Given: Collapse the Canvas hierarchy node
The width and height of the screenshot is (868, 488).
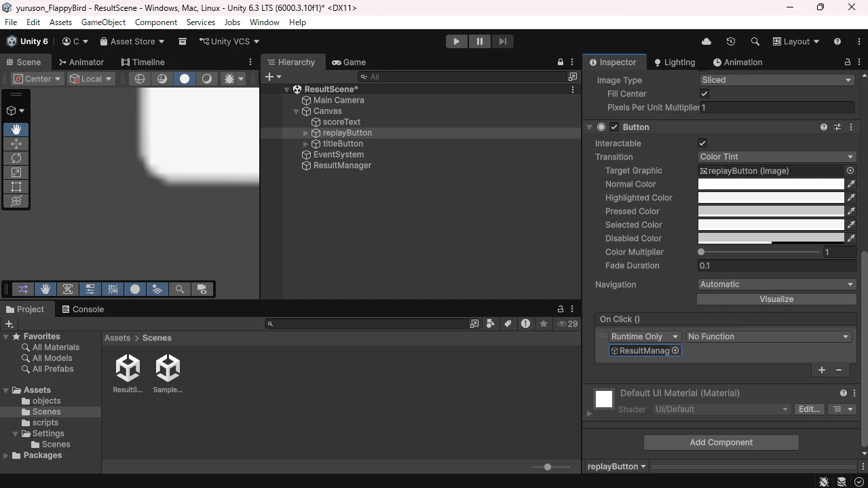Looking at the screenshot, I should coord(297,111).
